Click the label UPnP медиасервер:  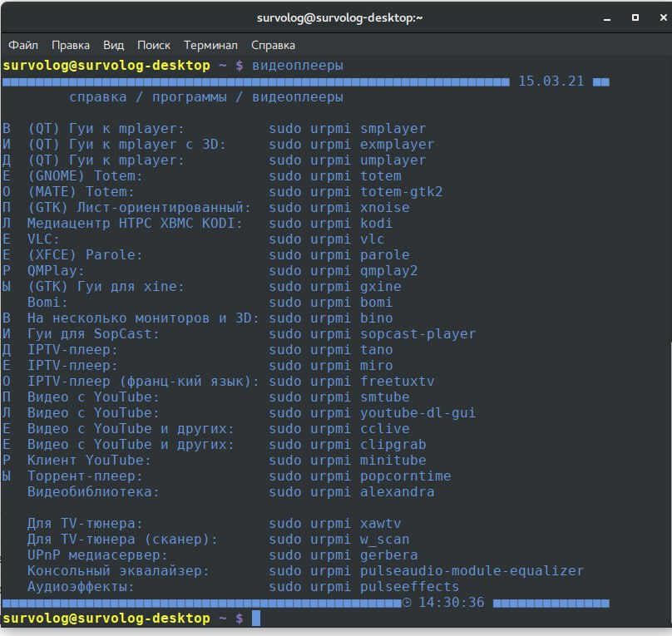(x=97, y=555)
